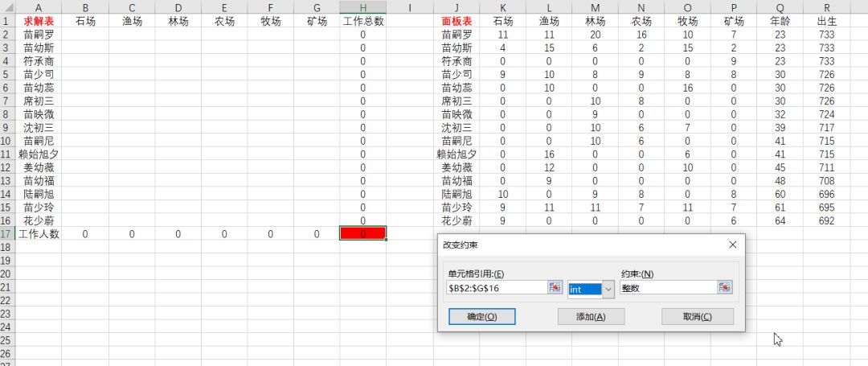The height and width of the screenshot is (366, 868).
Task: Select column J header
Action: [x=457, y=7]
